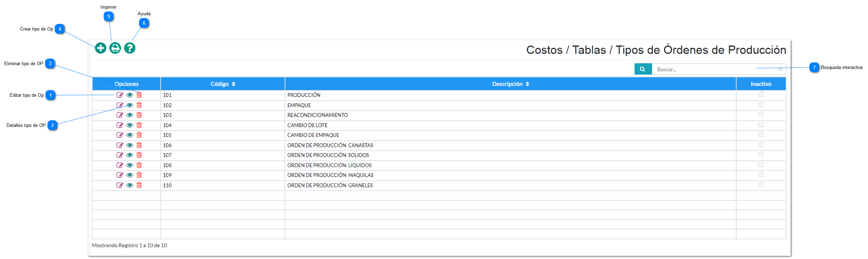This screenshot has width=868, height=259.
Task: Delete row 107 SOLIDOS
Action: tap(139, 155)
